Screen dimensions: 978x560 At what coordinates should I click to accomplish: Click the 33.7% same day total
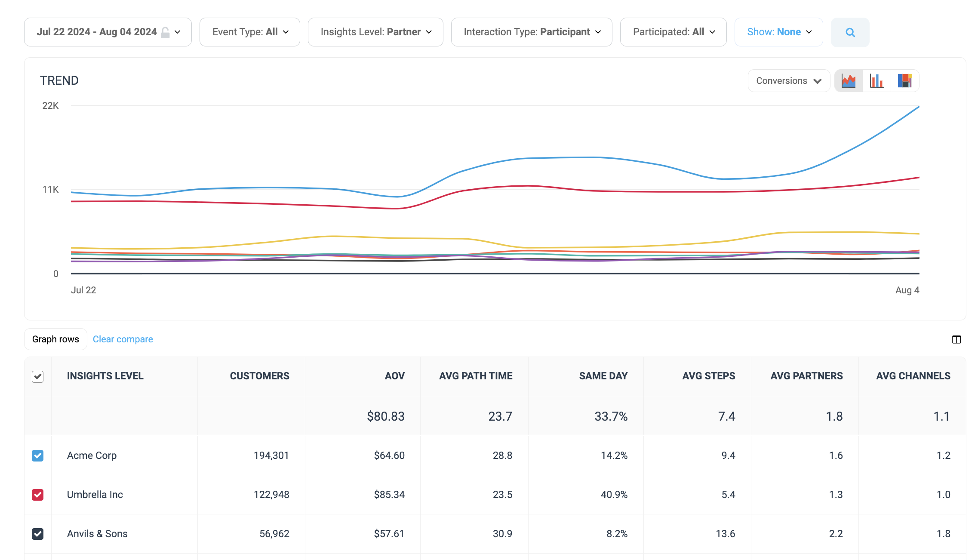tap(611, 416)
